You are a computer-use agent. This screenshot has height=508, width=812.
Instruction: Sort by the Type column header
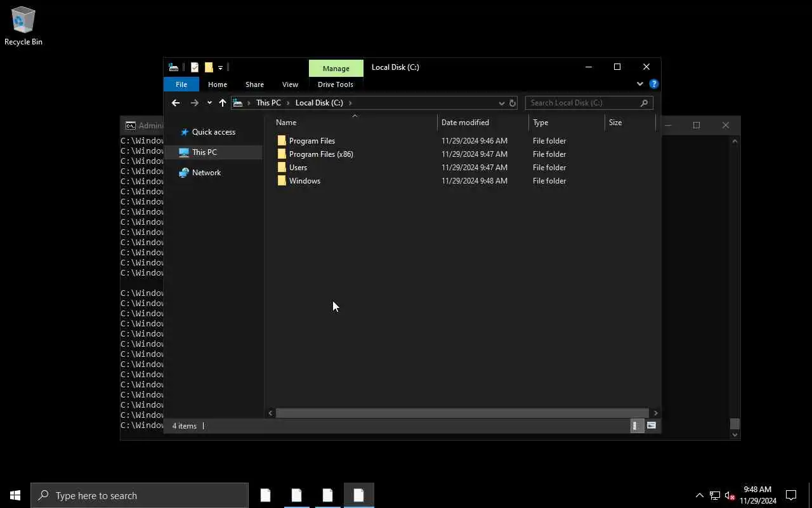coord(566,123)
